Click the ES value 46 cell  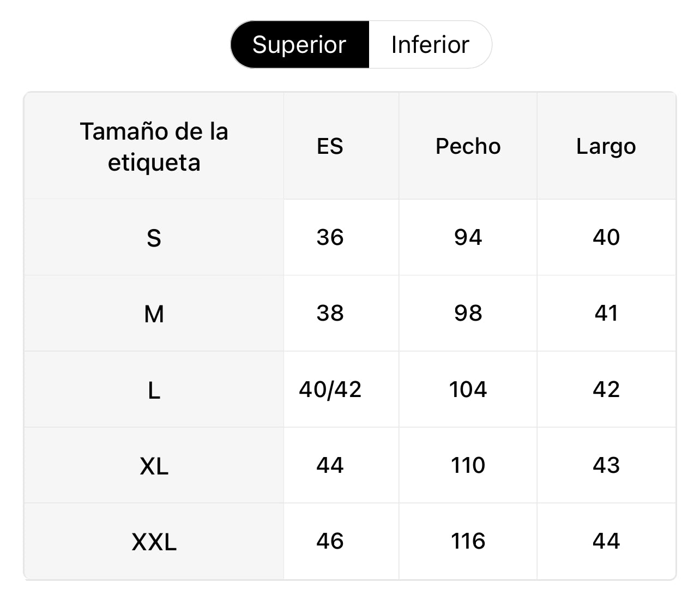(330, 541)
